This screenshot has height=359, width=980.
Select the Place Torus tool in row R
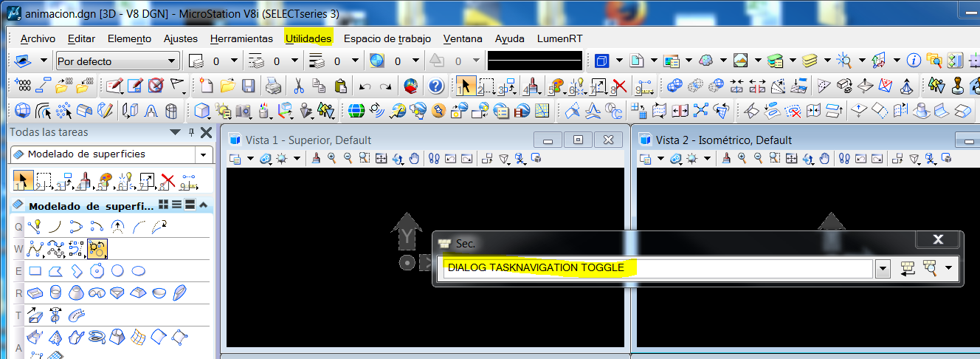click(x=97, y=293)
